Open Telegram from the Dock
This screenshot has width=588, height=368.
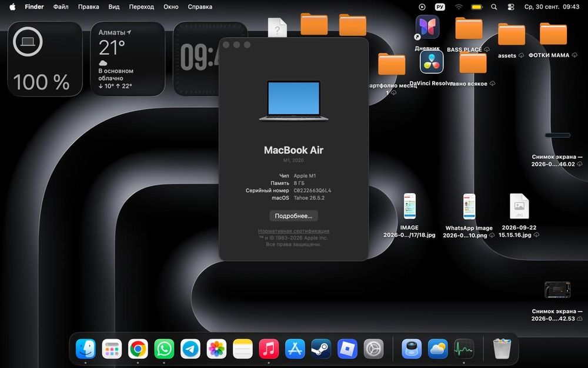coord(191,349)
